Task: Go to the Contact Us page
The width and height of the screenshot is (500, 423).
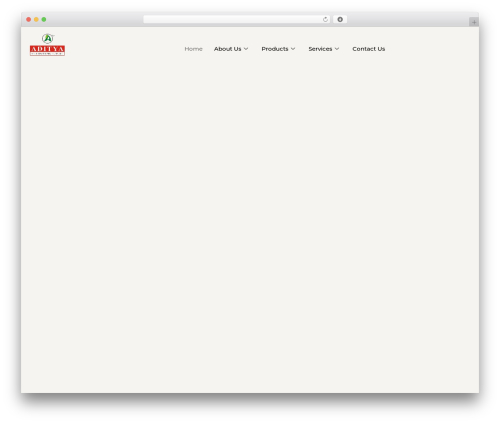Action: click(369, 49)
